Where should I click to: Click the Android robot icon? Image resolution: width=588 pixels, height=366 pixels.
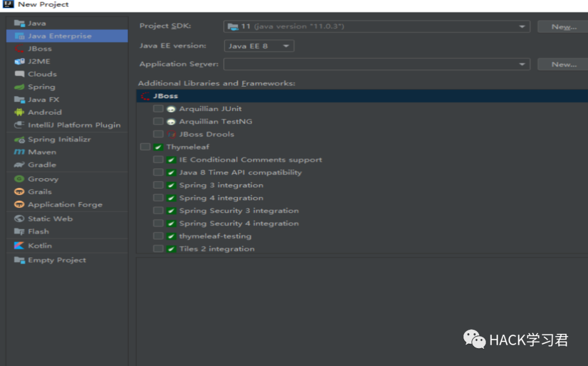(x=19, y=112)
